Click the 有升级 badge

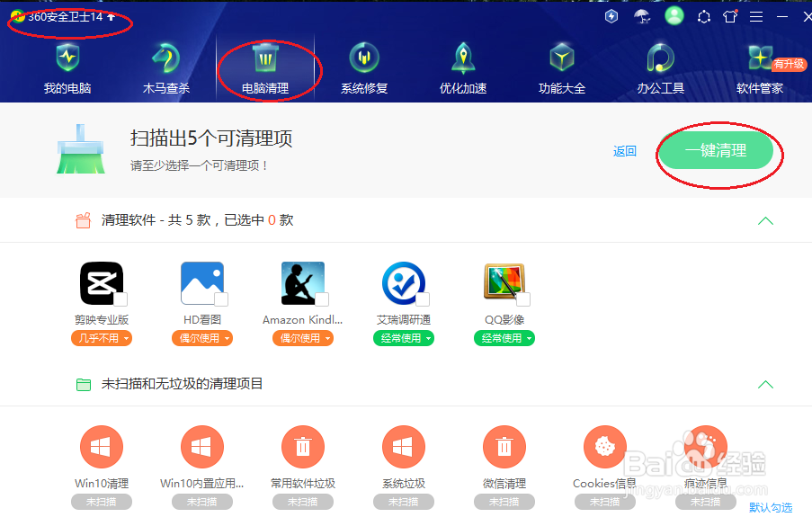[789, 64]
